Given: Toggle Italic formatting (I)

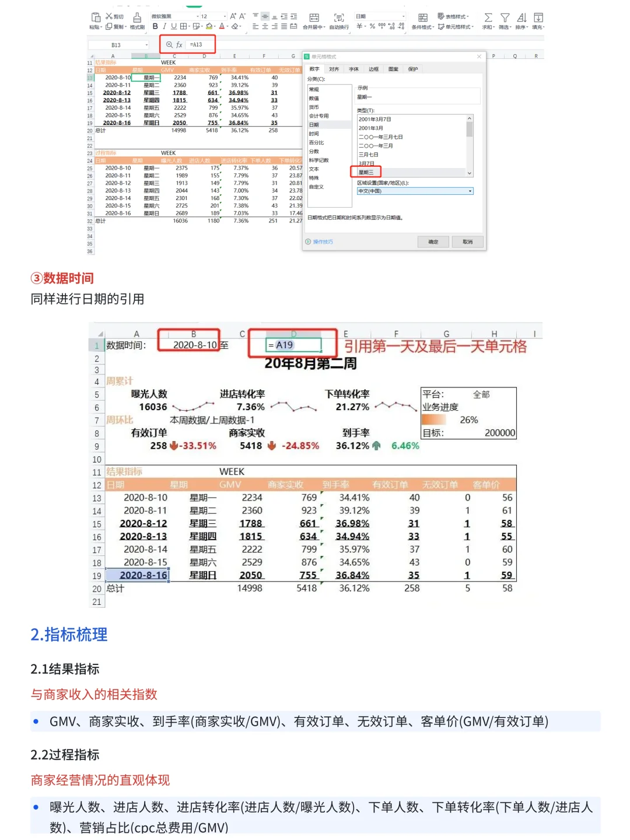Looking at the screenshot, I should (x=164, y=26).
